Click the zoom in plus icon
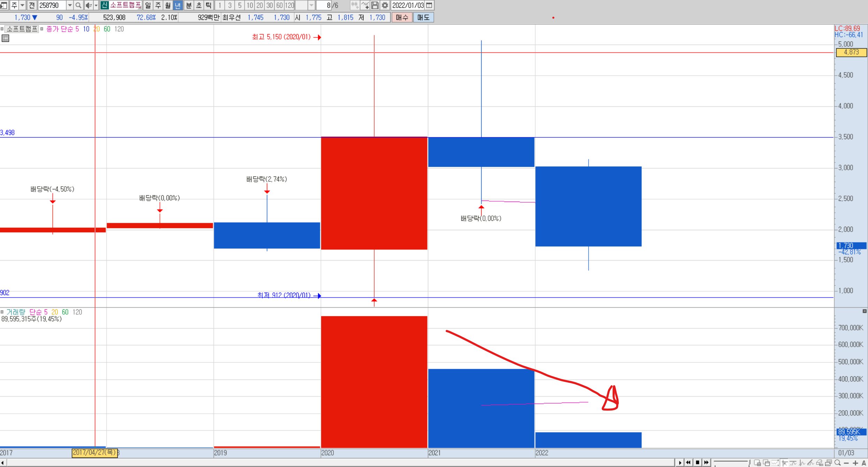The width and height of the screenshot is (868, 467). 855,463
